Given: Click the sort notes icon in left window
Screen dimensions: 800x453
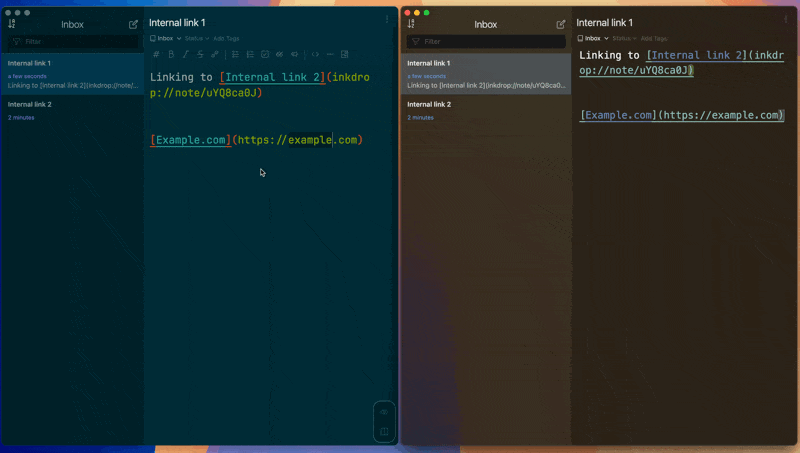Looking at the screenshot, I should tap(12, 24).
